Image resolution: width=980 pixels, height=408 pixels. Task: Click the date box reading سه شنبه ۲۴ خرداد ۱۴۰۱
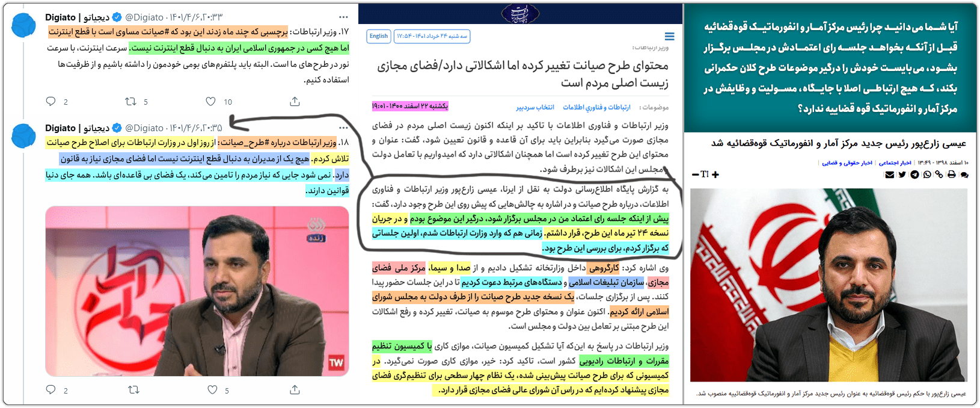432,36
